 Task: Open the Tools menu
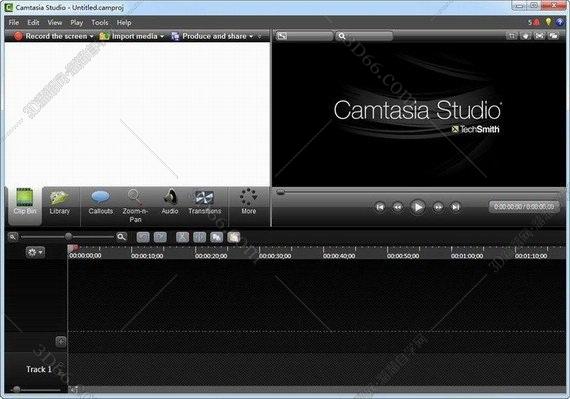tap(100, 23)
